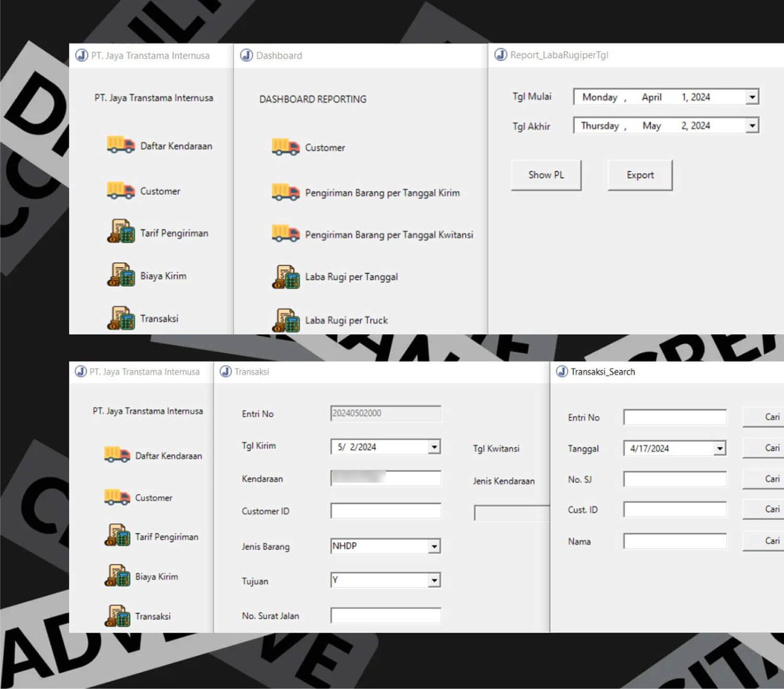Expand the Tgl Mulai date picker arrow
784x689 pixels.
(752, 97)
